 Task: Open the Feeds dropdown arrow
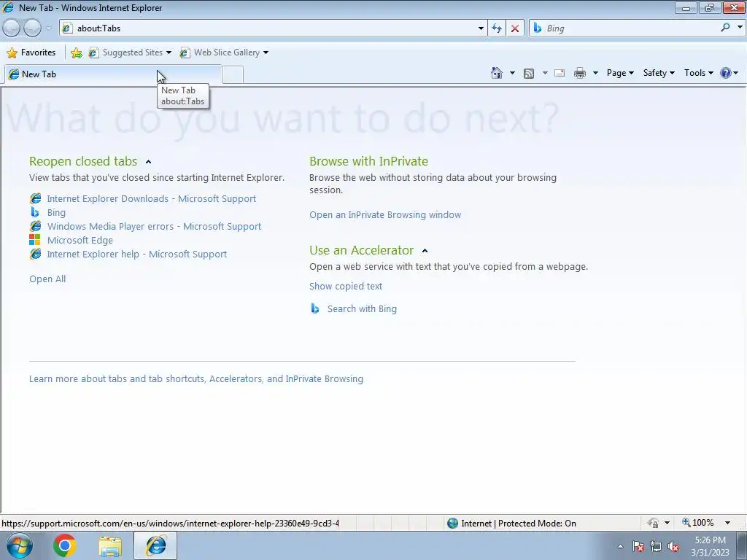545,73
